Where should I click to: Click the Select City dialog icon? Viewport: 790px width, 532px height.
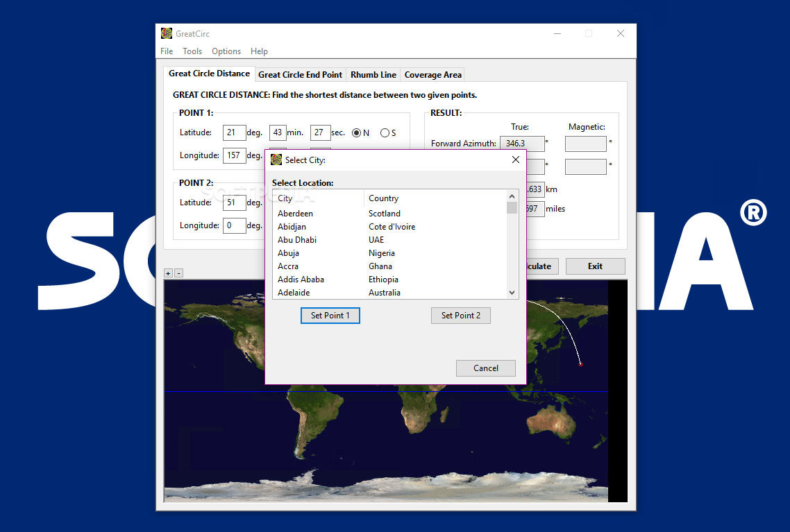[x=276, y=160]
